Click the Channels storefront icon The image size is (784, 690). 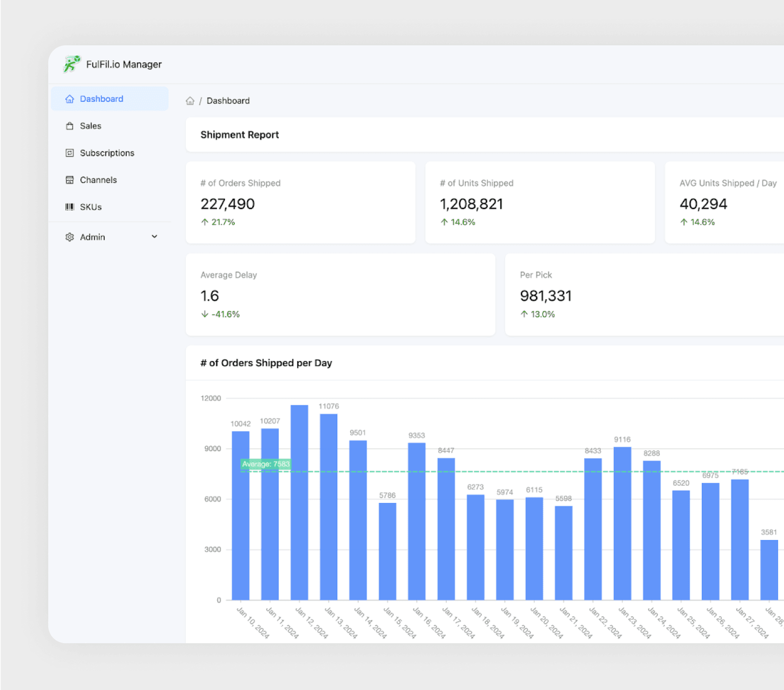pyautogui.click(x=70, y=180)
